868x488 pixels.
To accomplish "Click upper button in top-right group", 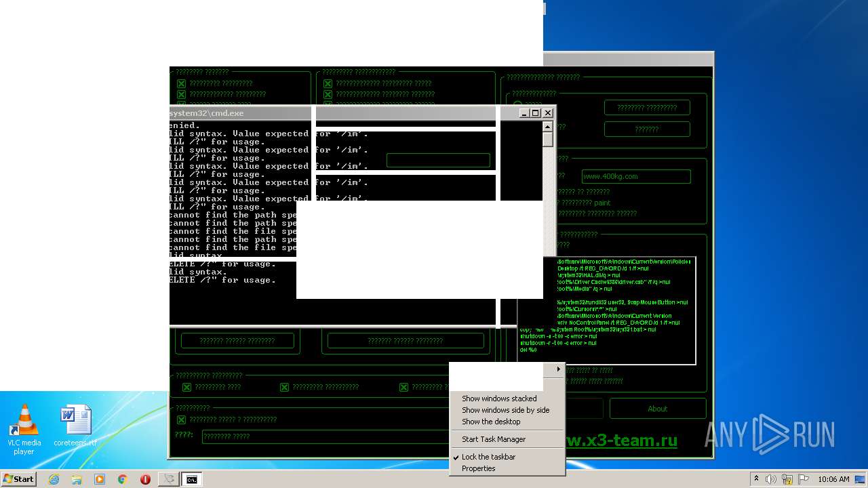I will coord(647,107).
